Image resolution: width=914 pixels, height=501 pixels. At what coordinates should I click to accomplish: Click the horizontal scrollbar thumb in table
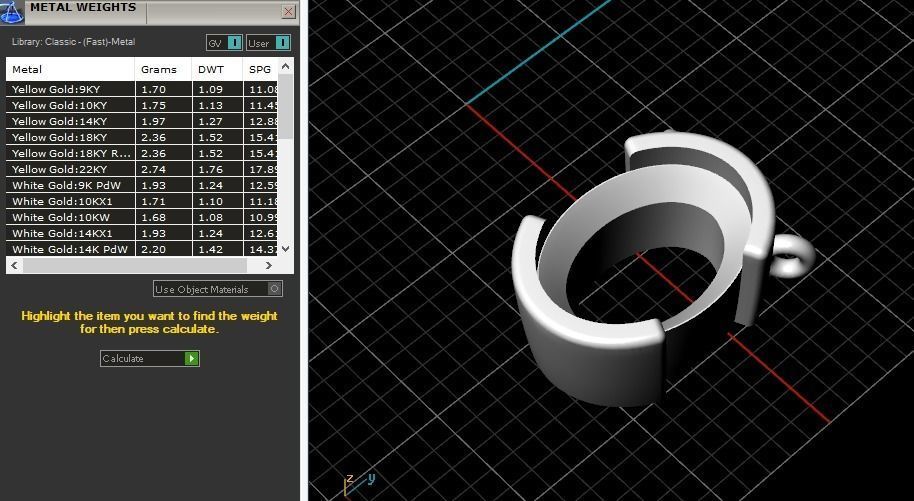135,265
